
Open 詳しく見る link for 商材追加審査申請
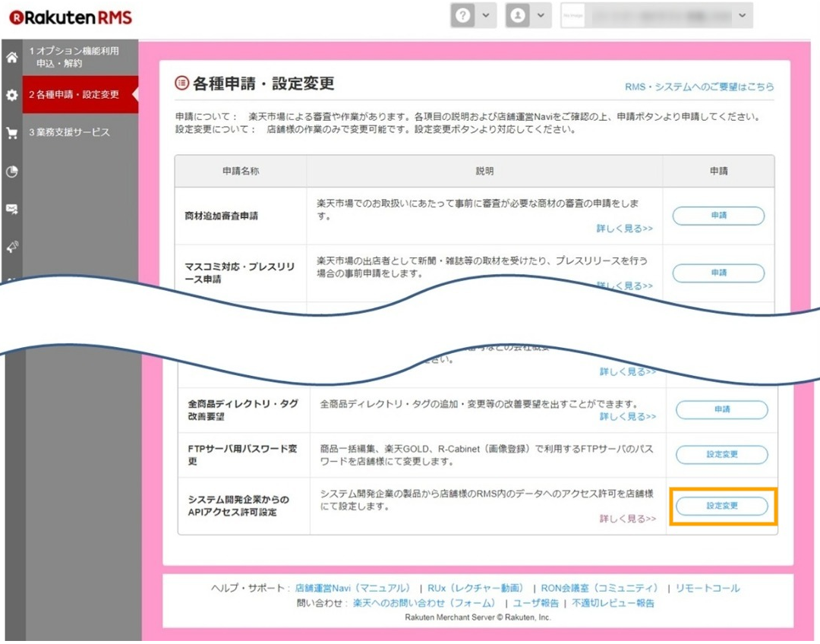pos(624,229)
